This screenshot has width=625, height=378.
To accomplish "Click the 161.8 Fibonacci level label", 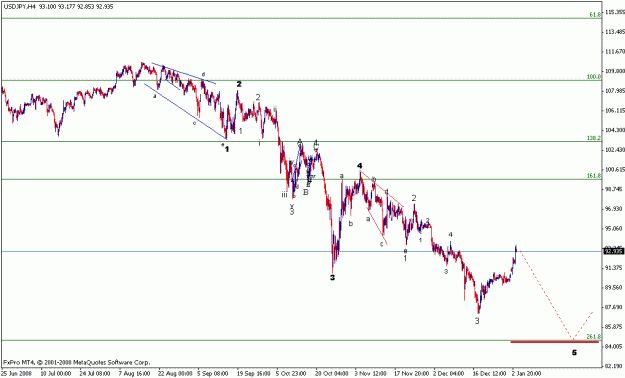I will 594,175.
